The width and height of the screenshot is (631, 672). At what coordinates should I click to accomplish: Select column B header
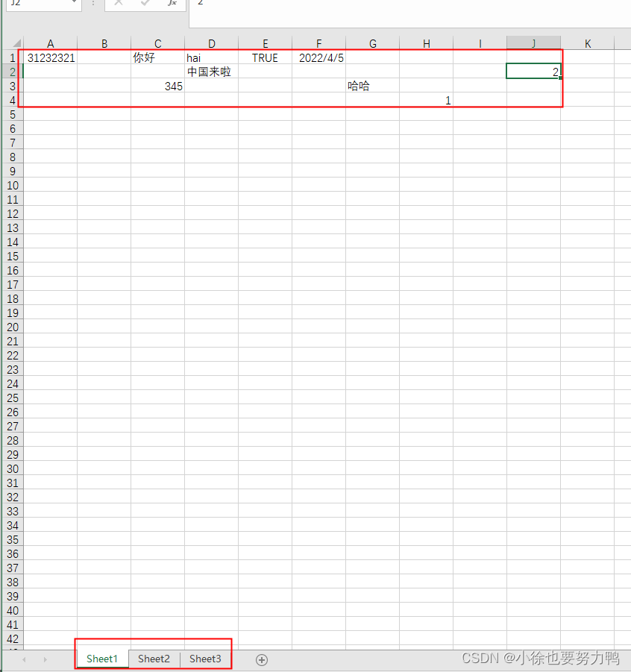pos(104,44)
